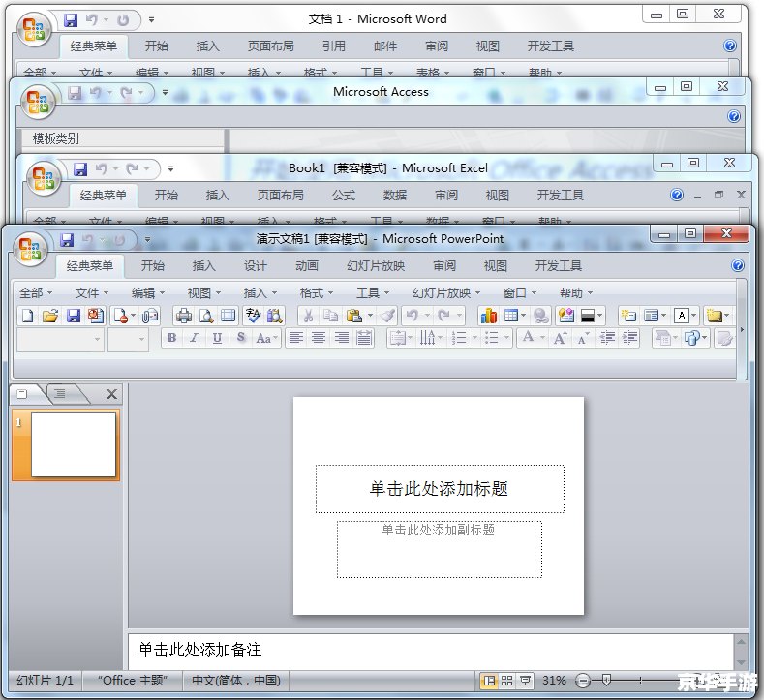This screenshot has height=700, width=764.
Task: Open the Change Case Aa dropdown
Action: point(266,338)
